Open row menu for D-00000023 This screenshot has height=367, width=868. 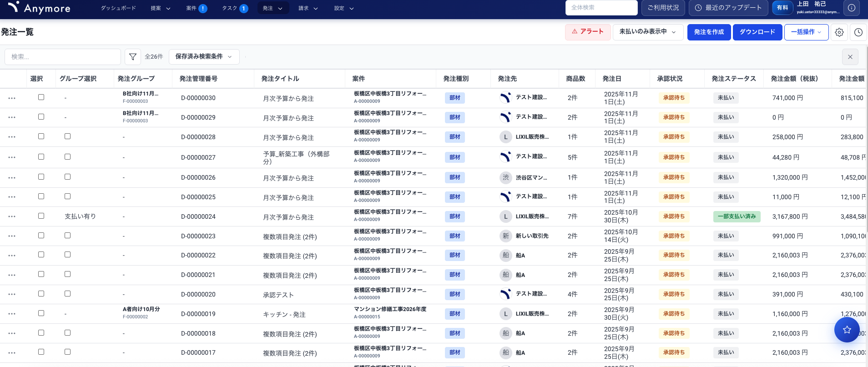tap(12, 236)
